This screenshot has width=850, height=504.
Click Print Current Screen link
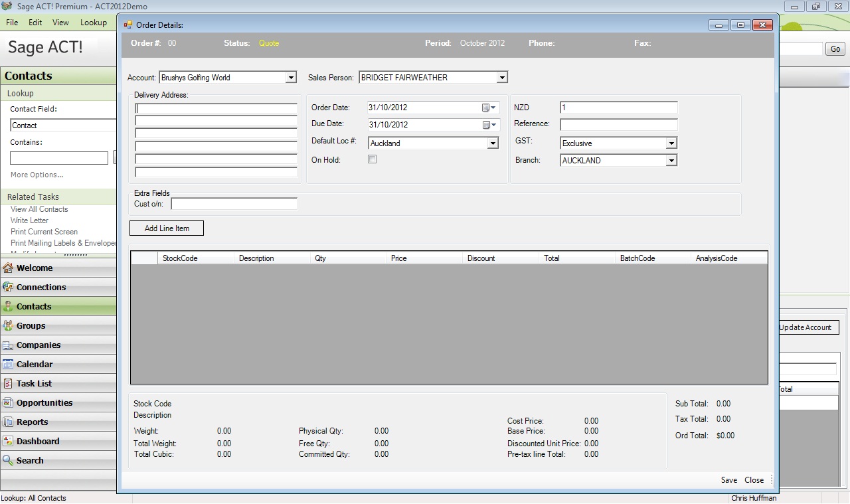pos(44,232)
